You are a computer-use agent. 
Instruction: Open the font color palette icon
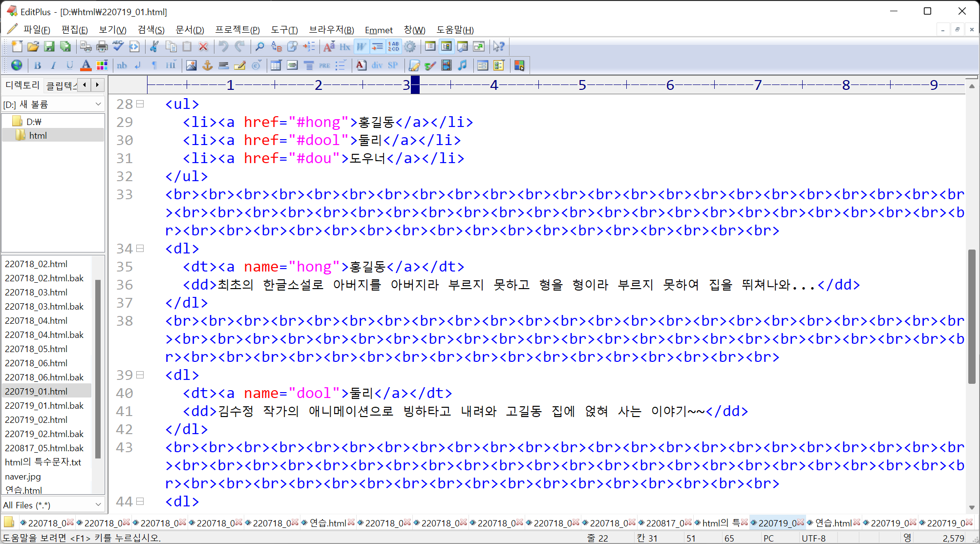click(102, 65)
